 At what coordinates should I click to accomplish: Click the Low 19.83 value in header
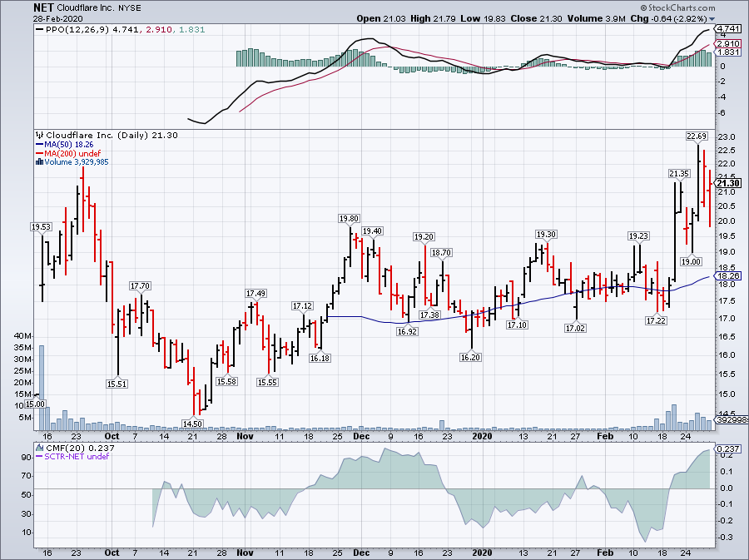pyautogui.click(x=484, y=18)
